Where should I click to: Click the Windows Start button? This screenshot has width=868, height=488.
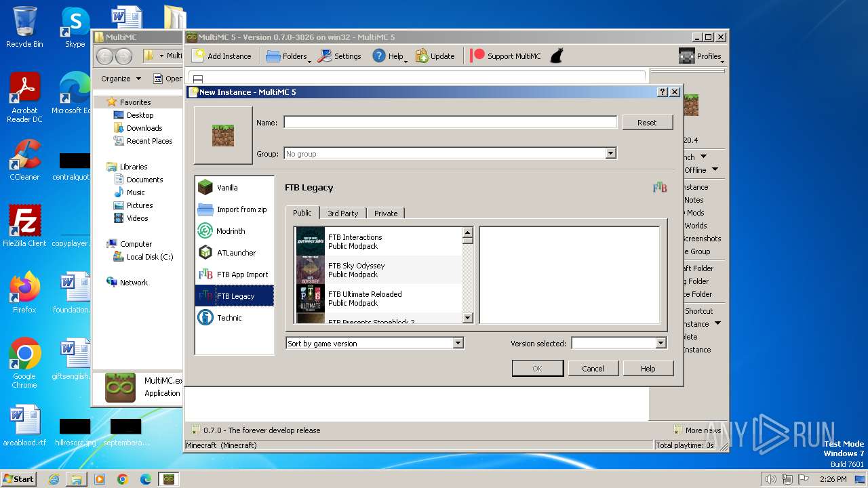coord(18,479)
